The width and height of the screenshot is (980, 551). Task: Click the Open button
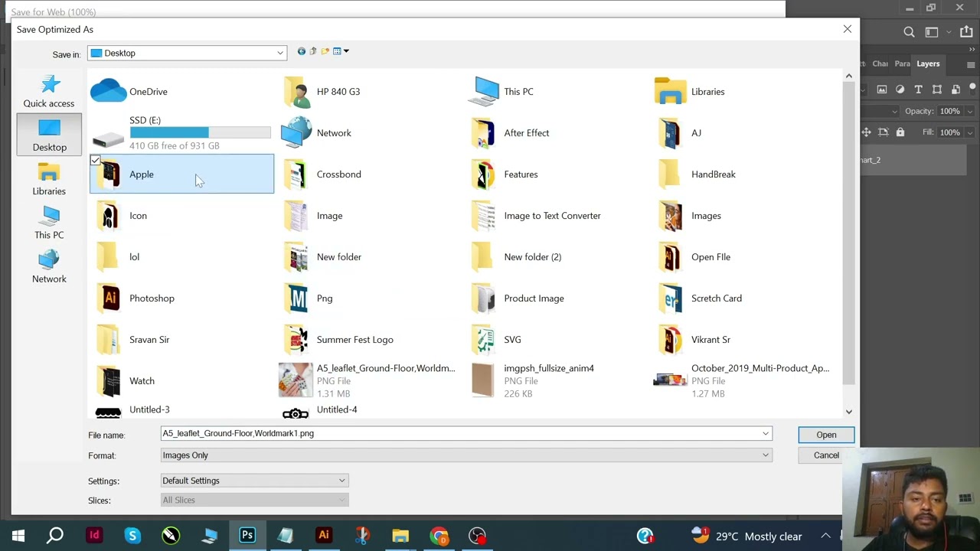point(826,435)
